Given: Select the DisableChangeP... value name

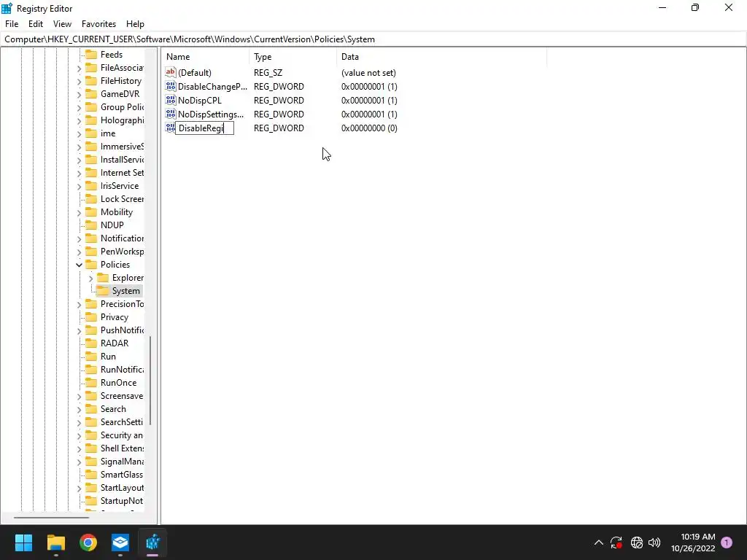Looking at the screenshot, I should coord(212,87).
